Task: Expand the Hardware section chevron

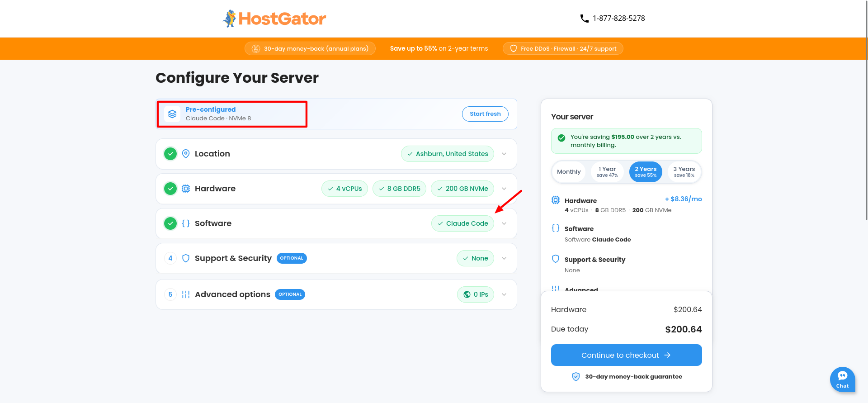Action: click(504, 189)
